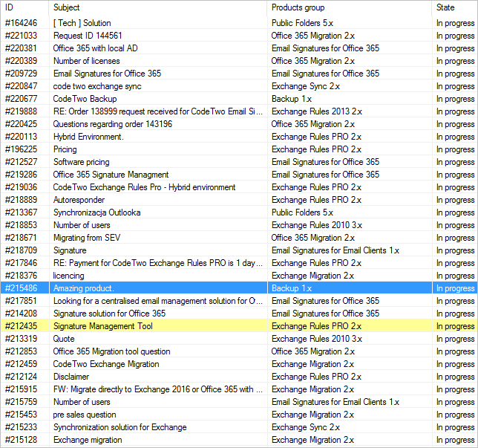Click 'Exchange Sync 2.x' in row #215233

pyautogui.click(x=306, y=427)
